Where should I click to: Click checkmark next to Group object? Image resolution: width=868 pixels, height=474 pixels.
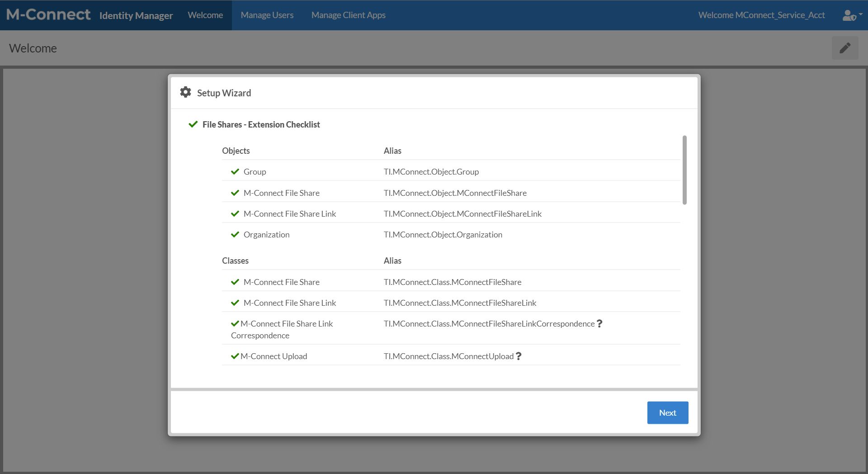tap(235, 172)
